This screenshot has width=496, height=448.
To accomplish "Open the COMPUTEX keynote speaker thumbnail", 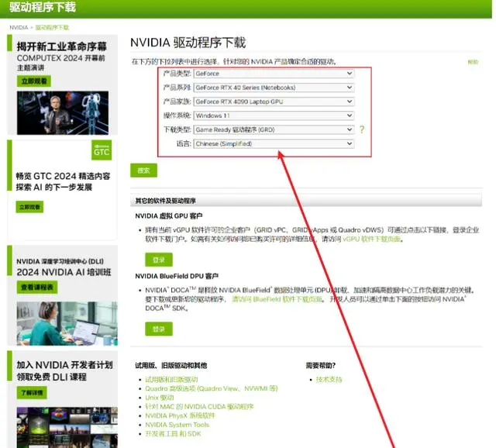I will [x=63, y=112].
